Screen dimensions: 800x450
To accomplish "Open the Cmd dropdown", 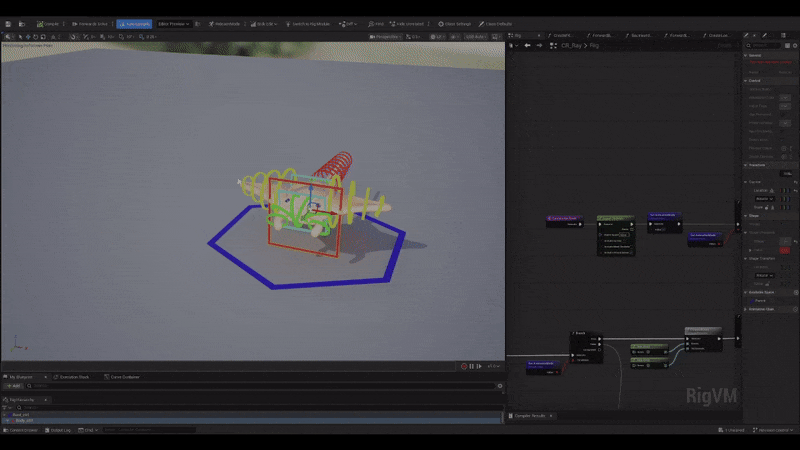I will click(x=88, y=430).
